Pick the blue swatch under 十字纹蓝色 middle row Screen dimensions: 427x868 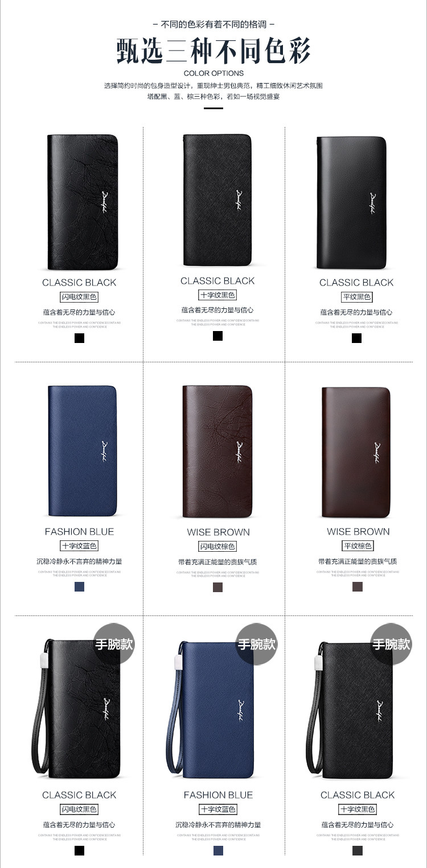click(x=80, y=586)
